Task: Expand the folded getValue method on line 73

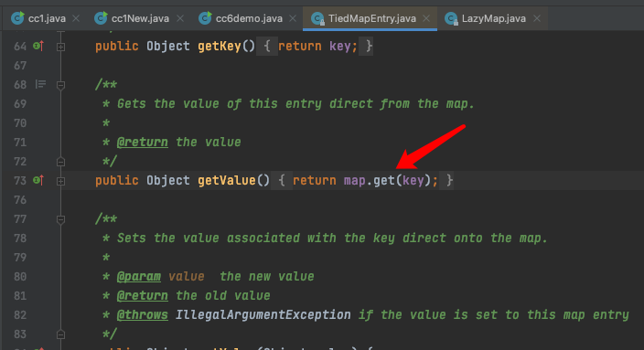Action: coord(60,181)
